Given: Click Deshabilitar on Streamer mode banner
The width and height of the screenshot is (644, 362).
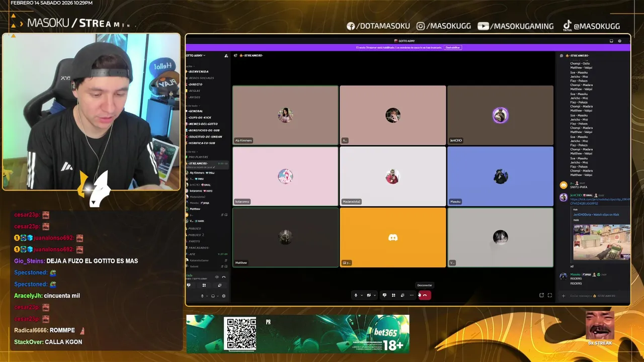Looking at the screenshot, I should [x=453, y=47].
